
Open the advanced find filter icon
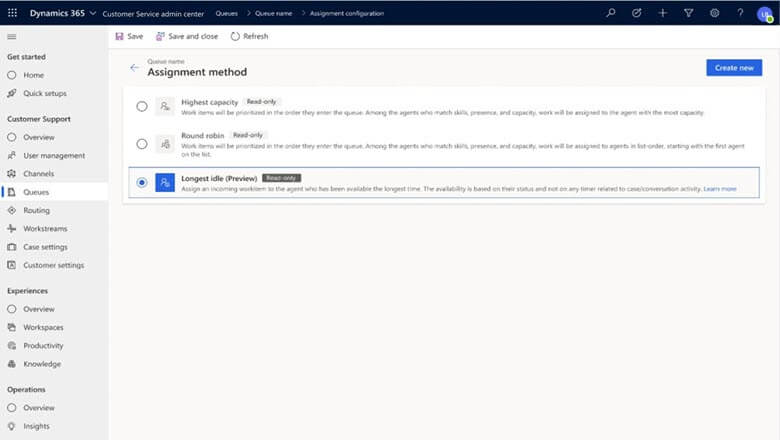[x=688, y=13]
